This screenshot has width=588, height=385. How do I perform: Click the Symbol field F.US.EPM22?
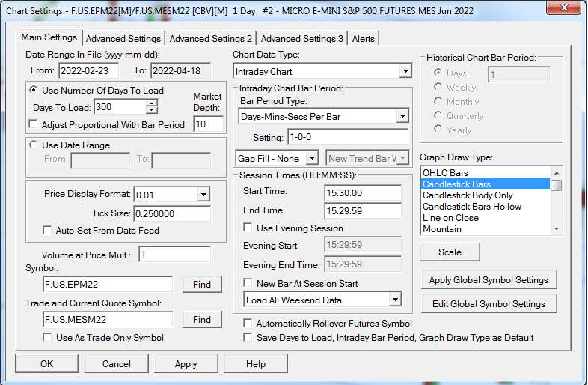(x=108, y=285)
